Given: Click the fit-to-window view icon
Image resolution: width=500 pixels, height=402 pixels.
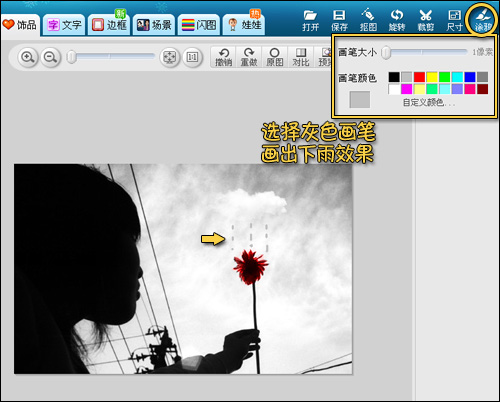Looking at the screenshot, I should 169,57.
